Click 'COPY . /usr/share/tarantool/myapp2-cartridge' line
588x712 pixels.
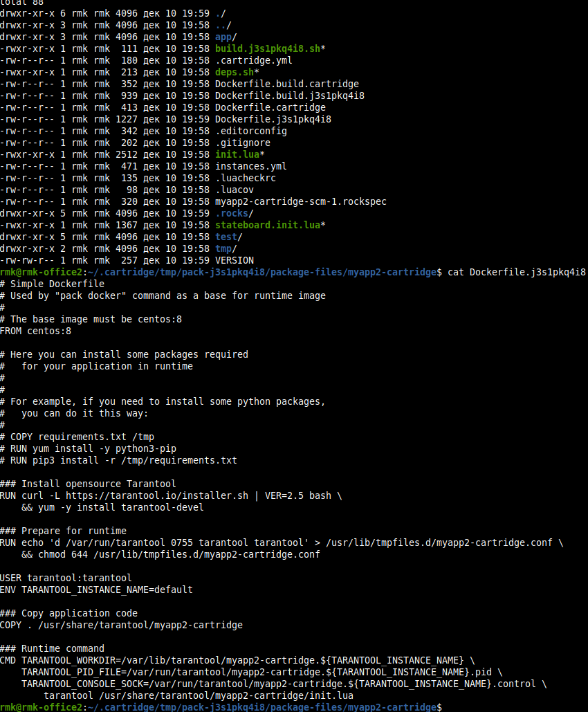[x=121, y=626]
